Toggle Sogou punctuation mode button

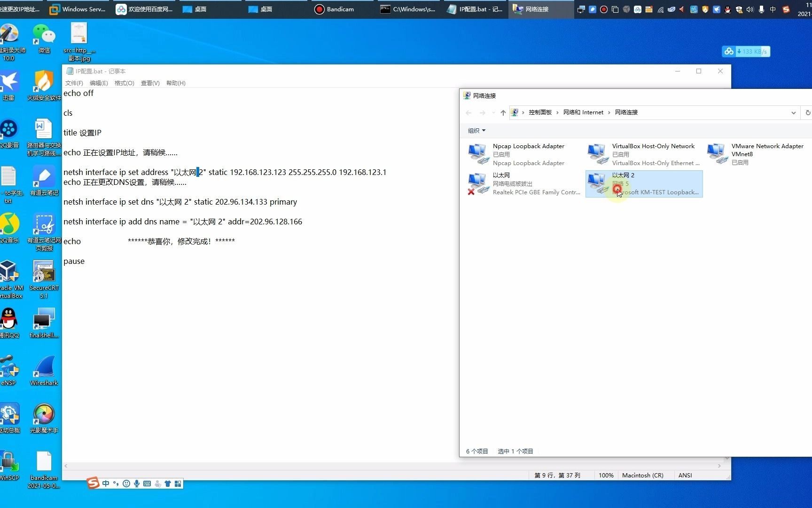(x=116, y=484)
